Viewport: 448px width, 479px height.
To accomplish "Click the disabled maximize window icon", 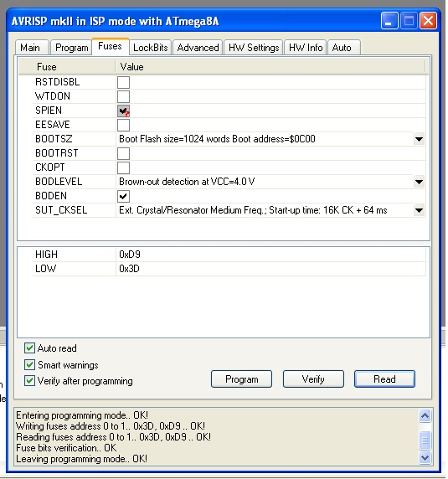I will click(x=409, y=21).
